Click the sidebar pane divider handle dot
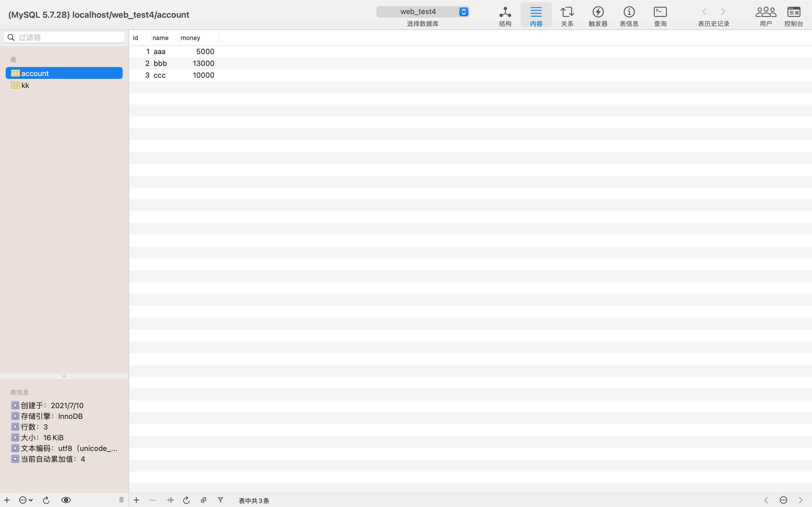812x507 pixels. (x=64, y=376)
